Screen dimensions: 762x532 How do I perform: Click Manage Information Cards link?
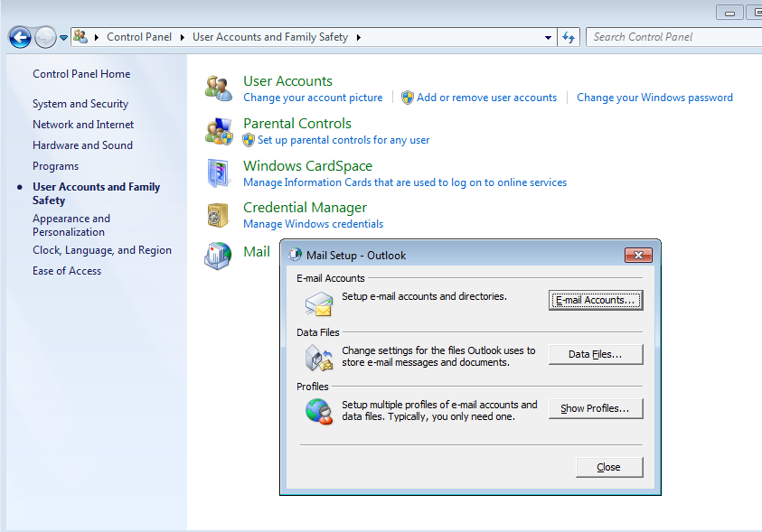pos(405,182)
